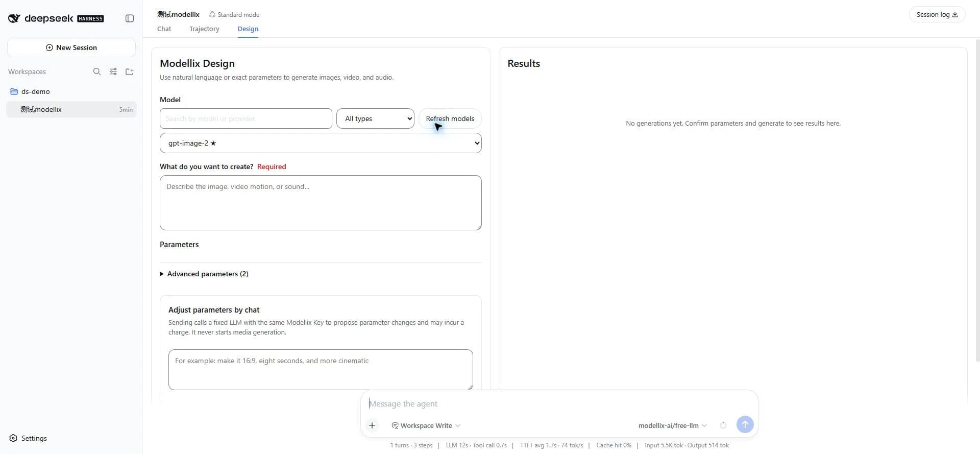Focus the model search field
This screenshot has height=454, width=980.
point(246,118)
